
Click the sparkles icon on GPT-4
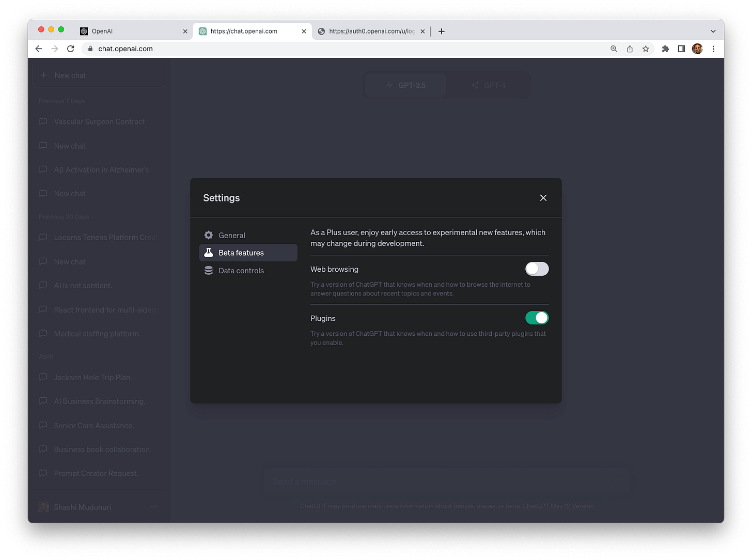pos(475,85)
